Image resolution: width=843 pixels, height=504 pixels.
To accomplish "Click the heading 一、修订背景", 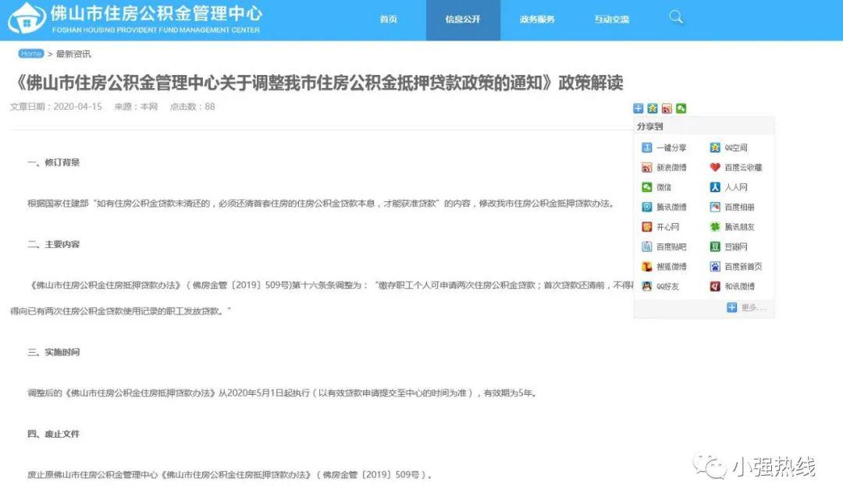I will point(53,162).
